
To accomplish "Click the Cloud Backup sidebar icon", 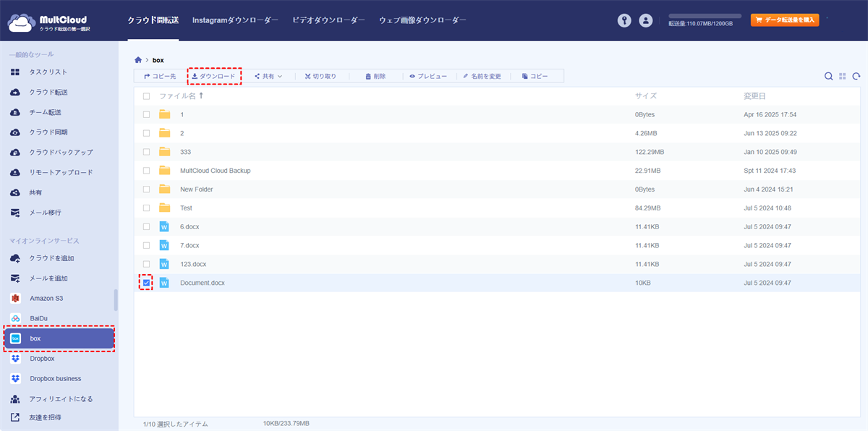I will point(15,153).
